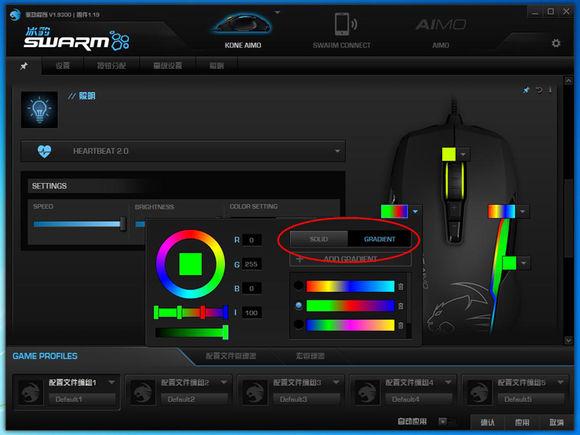This screenshot has width=580, height=435.
Task: Open the Button Assignment (按钮分配) tab
Action: [111, 66]
